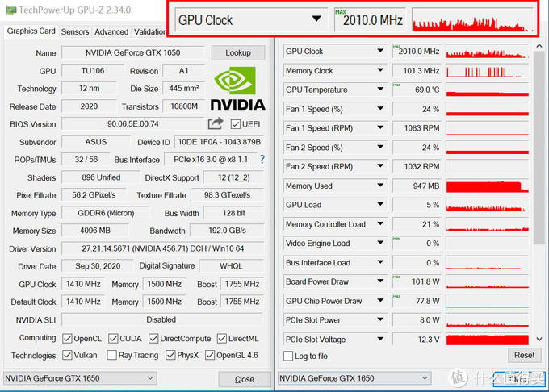Click the Device ID value 10DE 1F0A
This screenshot has width=549, height=392.
point(219,142)
